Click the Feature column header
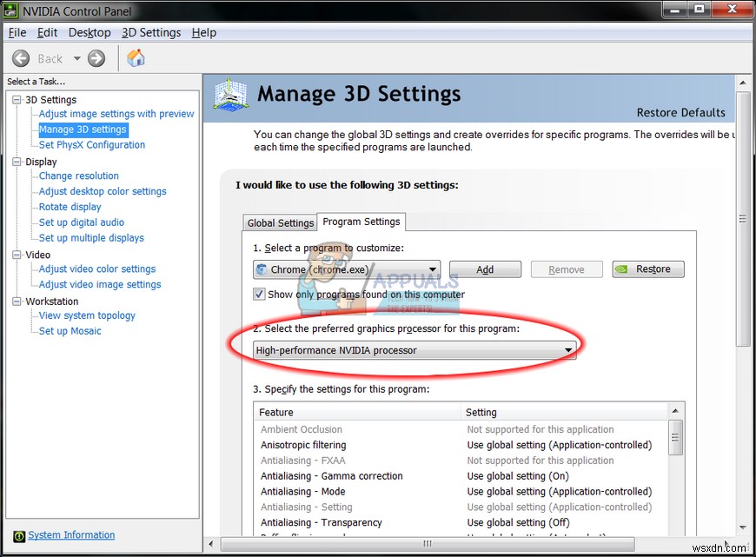The image size is (756, 557). [357, 413]
